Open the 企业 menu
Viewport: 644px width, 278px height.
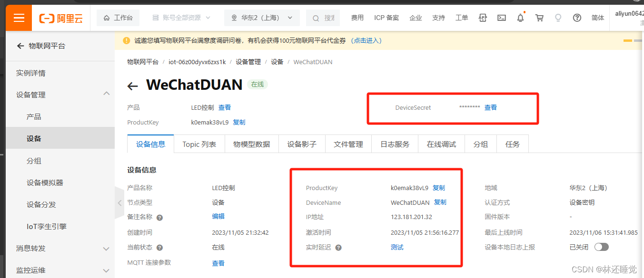tap(416, 18)
